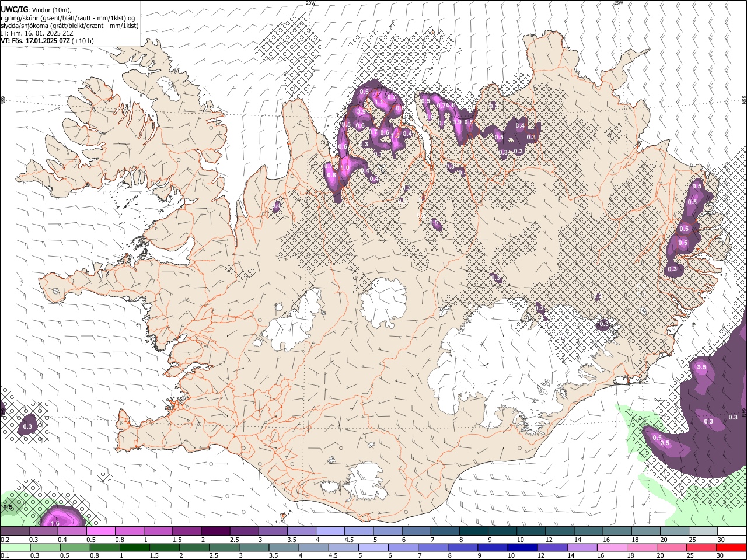This screenshot has width=747, height=560.
Task: Pick the 20 hot pink swatch, lower legend row
Action: pyautogui.click(x=672, y=548)
